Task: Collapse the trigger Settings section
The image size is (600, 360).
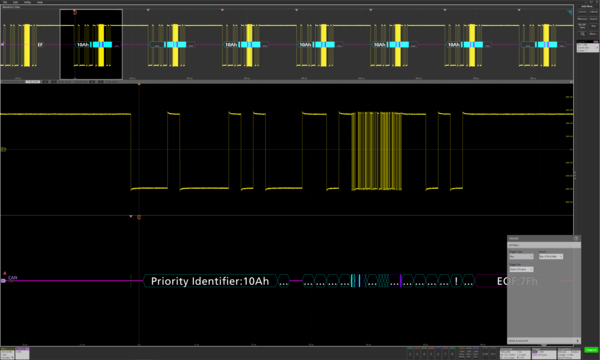Action: pos(544,245)
